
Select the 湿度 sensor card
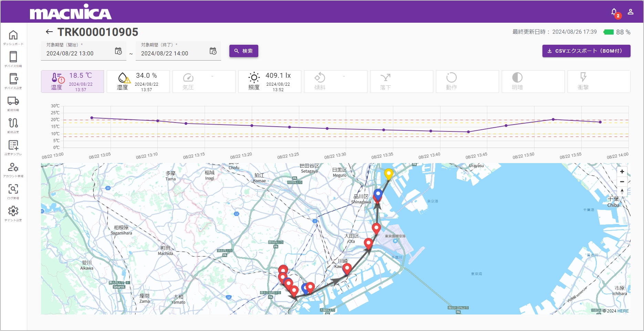point(138,82)
